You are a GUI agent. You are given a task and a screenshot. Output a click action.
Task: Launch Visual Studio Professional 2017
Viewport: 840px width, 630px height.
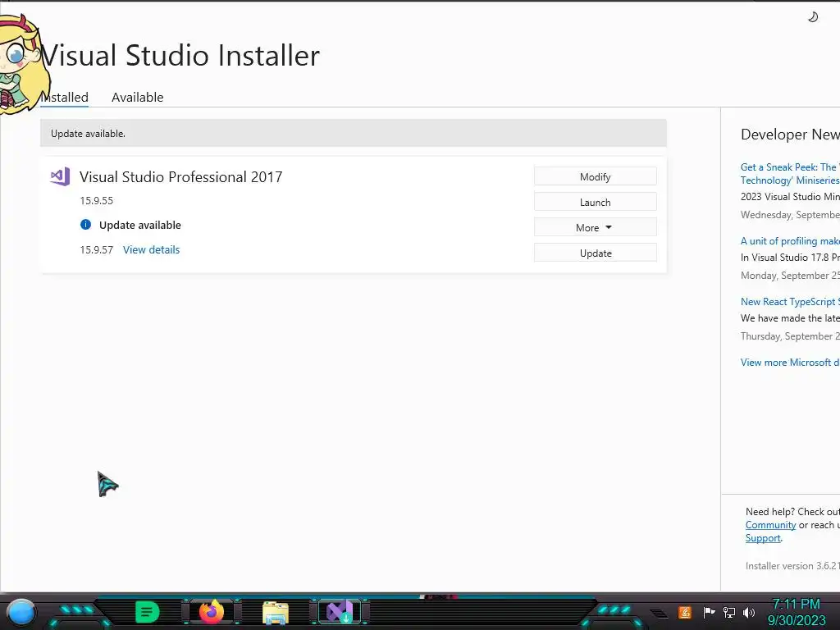click(596, 202)
